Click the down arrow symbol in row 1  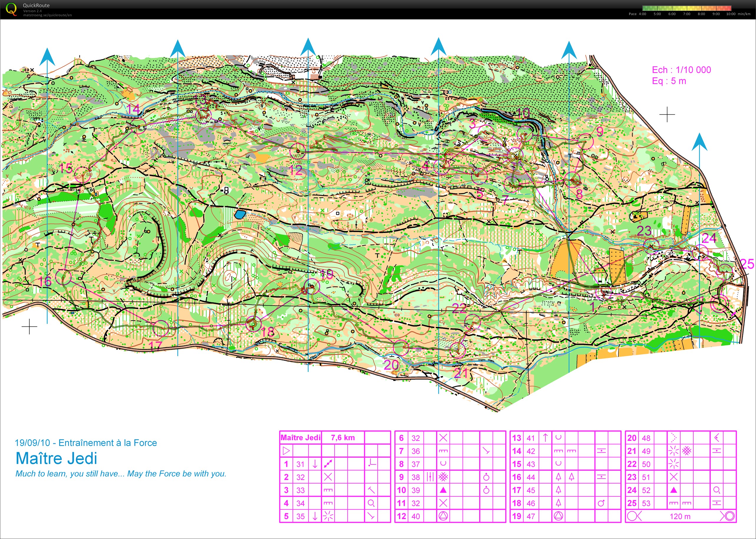pyautogui.click(x=315, y=464)
